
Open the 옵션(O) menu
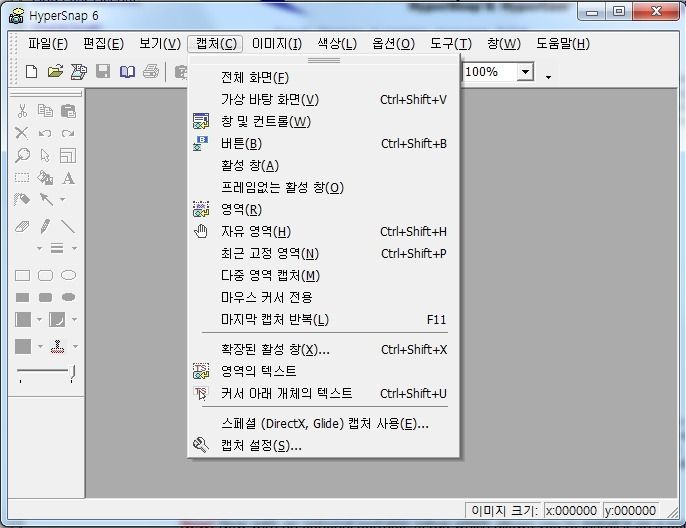(x=393, y=44)
